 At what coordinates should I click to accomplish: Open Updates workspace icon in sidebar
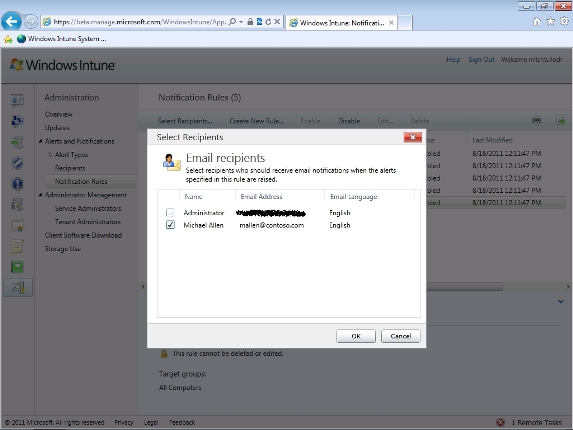(17, 142)
